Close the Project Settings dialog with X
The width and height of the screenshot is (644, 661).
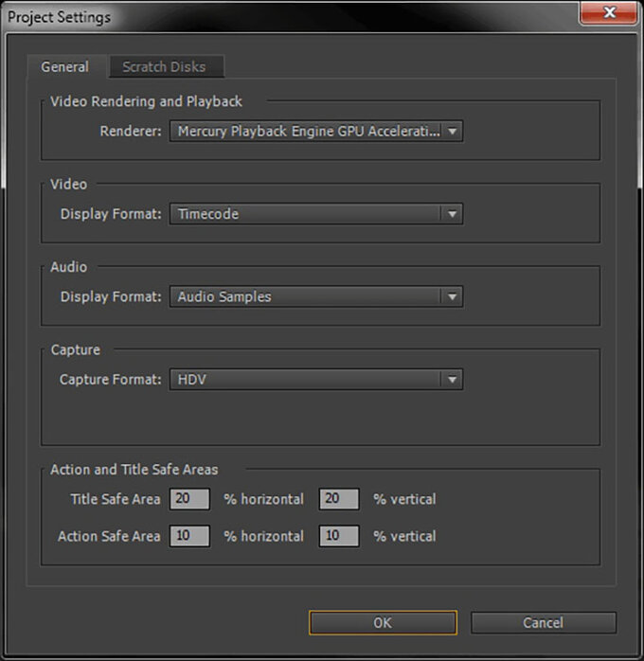(606, 15)
